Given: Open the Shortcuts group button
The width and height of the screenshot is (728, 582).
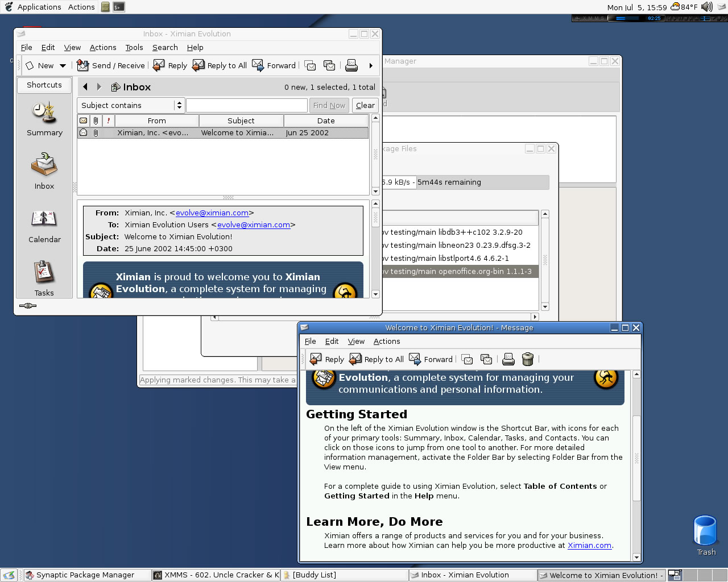Looking at the screenshot, I should click(x=44, y=85).
